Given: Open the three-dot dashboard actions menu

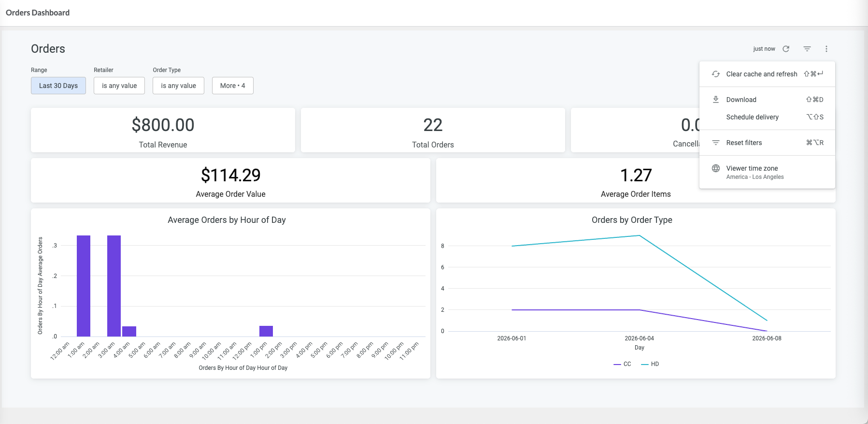Looking at the screenshot, I should pos(826,49).
